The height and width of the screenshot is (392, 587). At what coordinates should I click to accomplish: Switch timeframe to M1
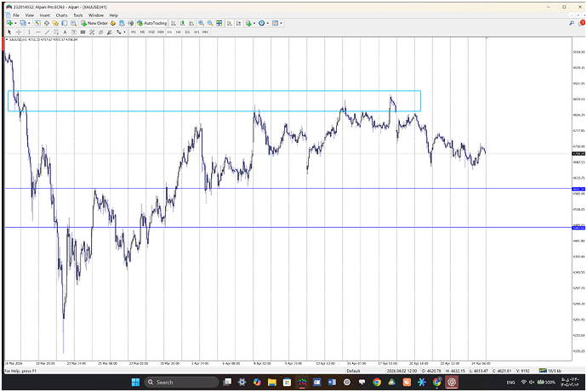point(134,32)
